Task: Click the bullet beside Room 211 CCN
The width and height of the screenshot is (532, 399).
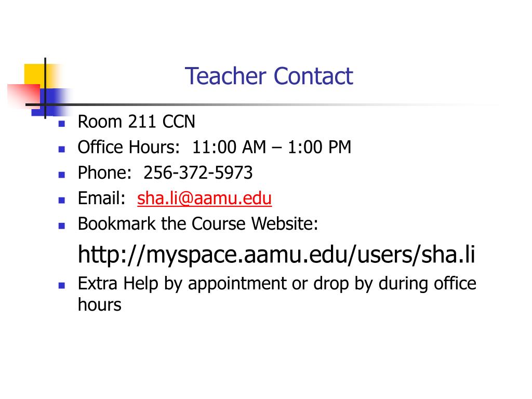Action: 62,124
